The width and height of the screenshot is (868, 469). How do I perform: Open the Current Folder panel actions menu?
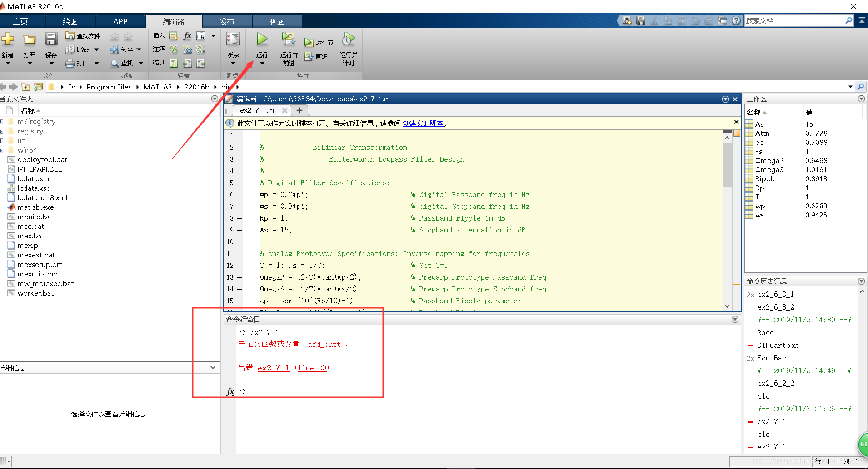pos(215,99)
